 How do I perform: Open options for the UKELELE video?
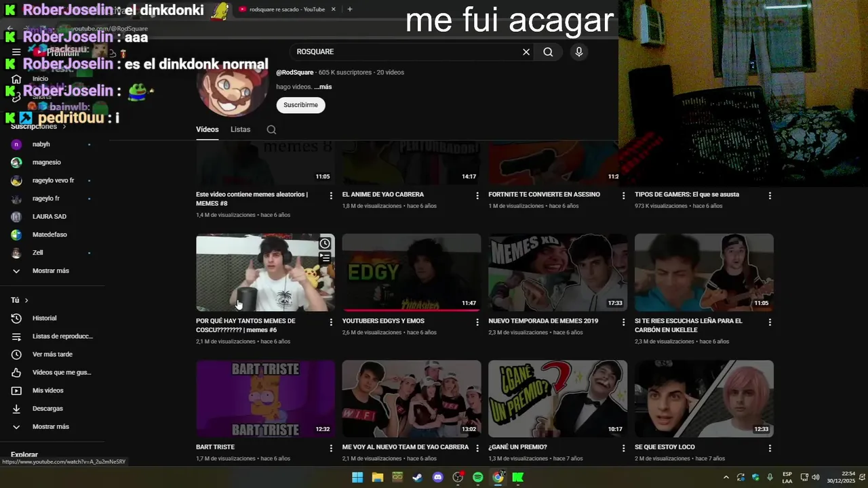click(x=770, y=322)
